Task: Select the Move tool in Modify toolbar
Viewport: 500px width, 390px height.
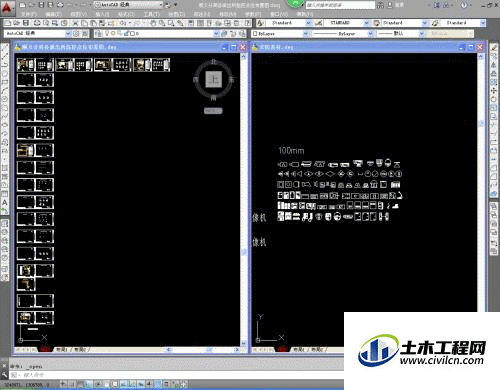Action: pyautogui.click(x=494, y=90)
